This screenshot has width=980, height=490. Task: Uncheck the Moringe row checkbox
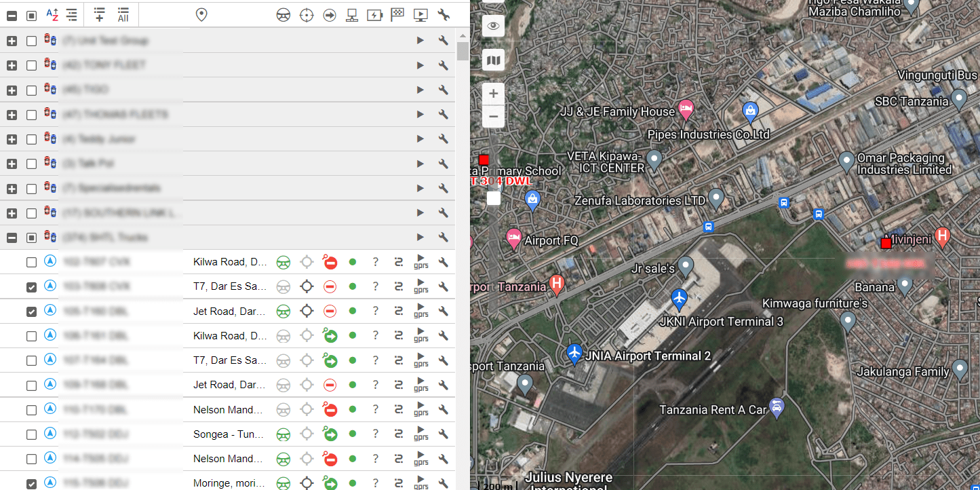(31, 483)
